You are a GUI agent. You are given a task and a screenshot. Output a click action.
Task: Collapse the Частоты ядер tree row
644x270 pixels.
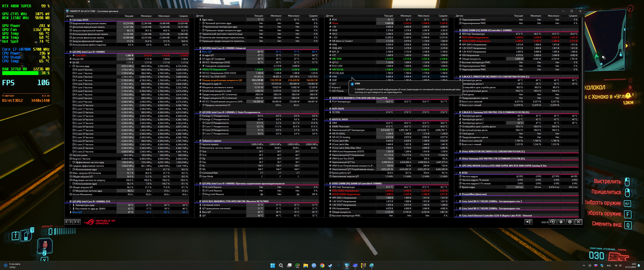click(70, 66)
